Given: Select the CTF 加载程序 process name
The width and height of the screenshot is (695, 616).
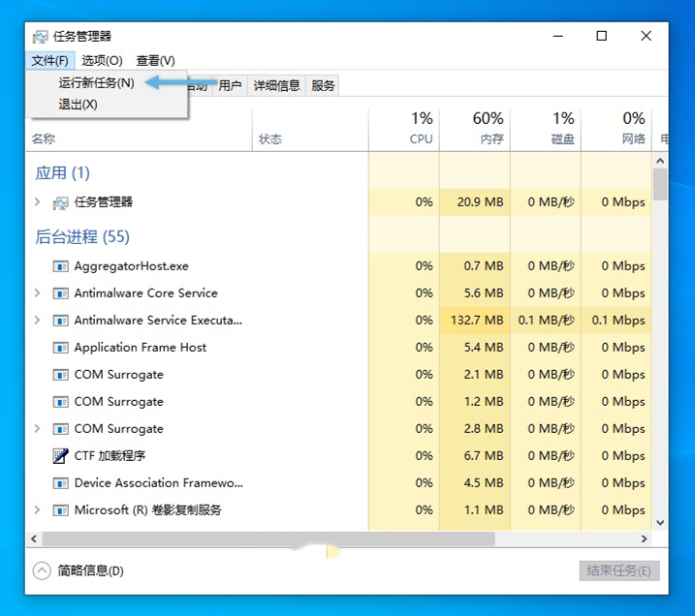Looking at the screenshot, I should pos(110,455).
